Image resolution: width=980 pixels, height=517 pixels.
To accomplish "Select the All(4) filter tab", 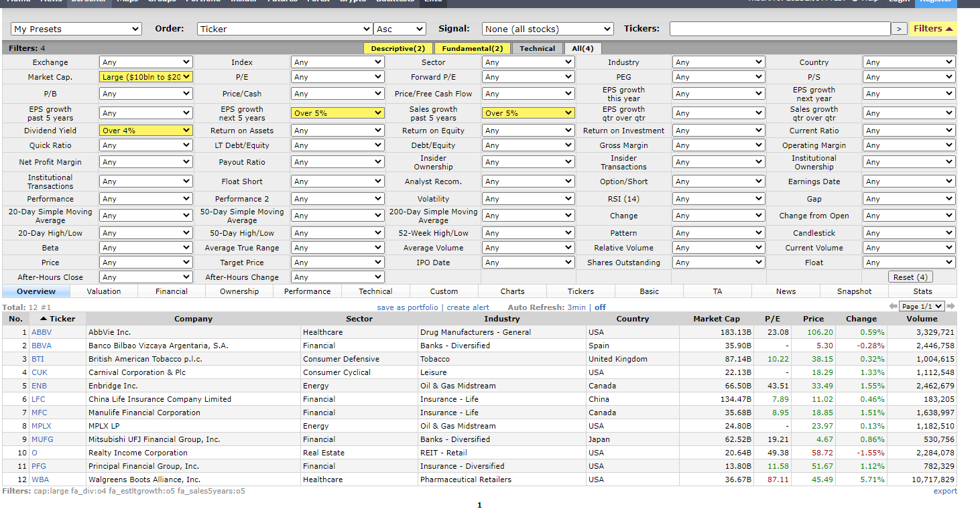I will 583,48.
